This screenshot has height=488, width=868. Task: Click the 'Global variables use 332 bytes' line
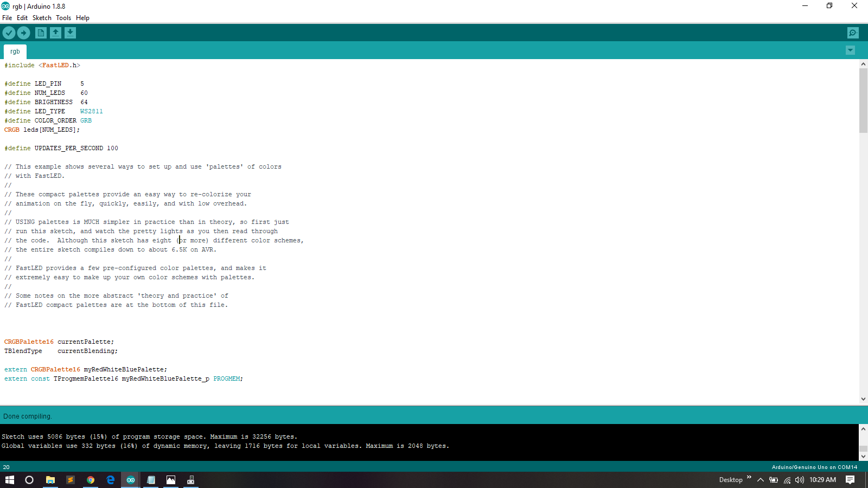click(226, 446)
